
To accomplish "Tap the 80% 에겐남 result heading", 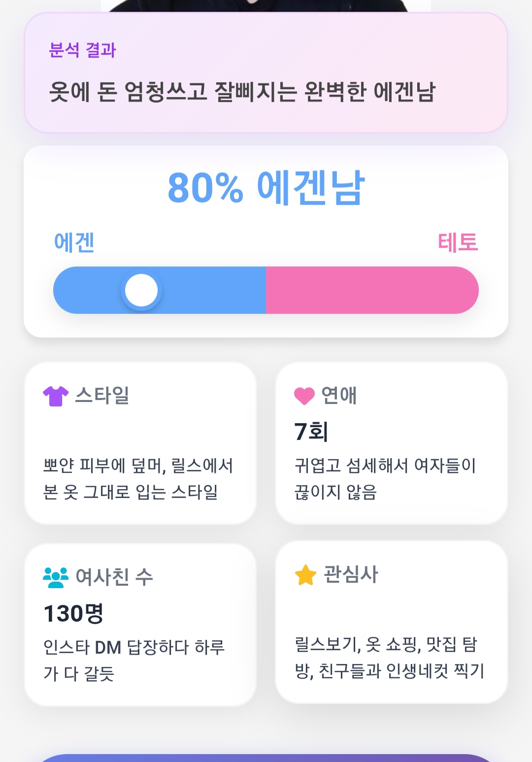I will 266,187.
